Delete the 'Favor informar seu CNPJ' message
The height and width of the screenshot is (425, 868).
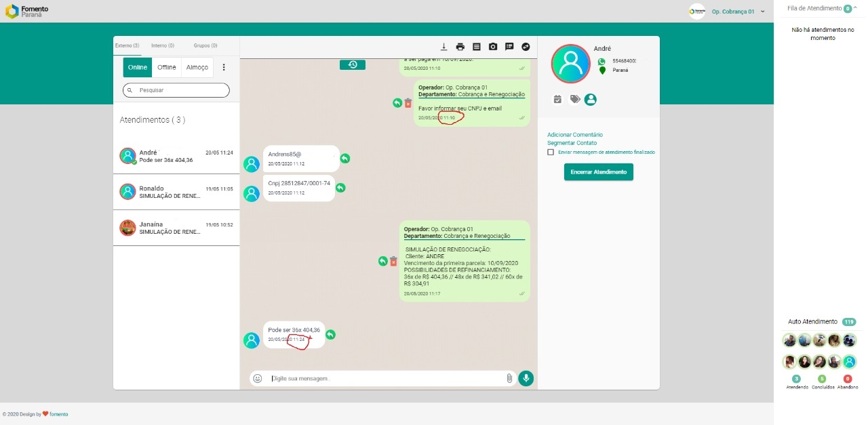click(408, 103)
